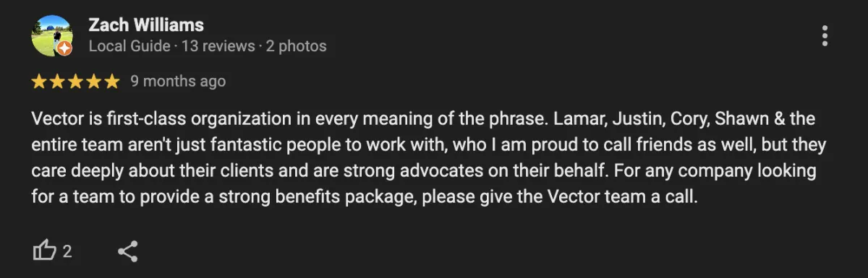The width and height of the screenshot is (868, 278).
Task: Click the Local Guide label under the name
Action: click(129, 46)
